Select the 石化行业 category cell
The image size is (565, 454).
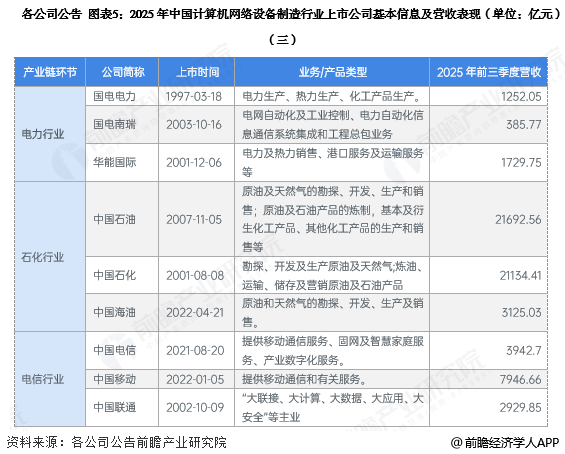click(50, 257)
